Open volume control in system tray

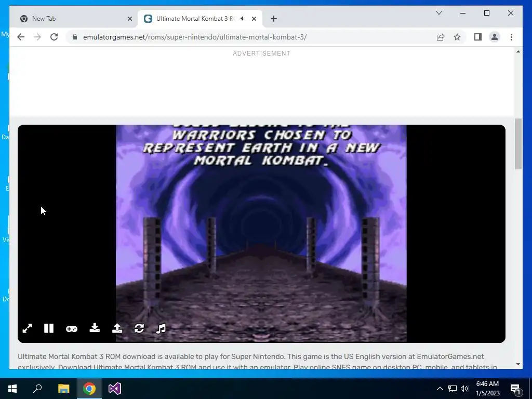[x=464, y=389]
